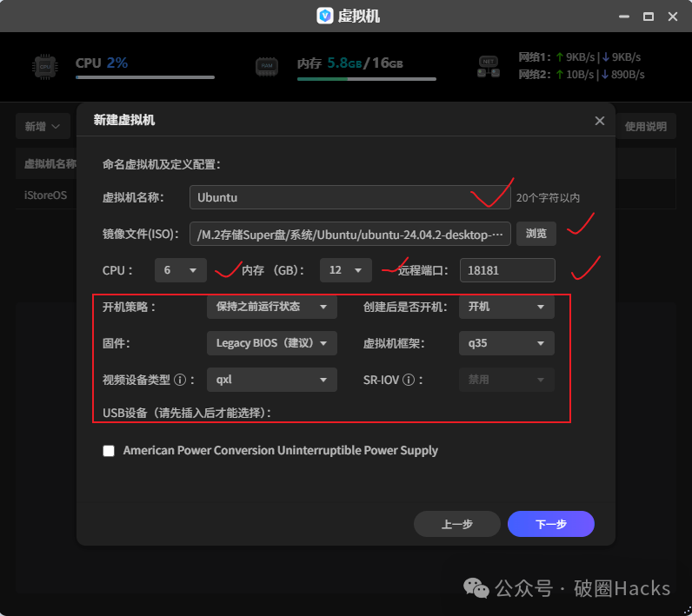Click the CPU usage progress bar
This screenshot has height=616, width=692.
144,77
